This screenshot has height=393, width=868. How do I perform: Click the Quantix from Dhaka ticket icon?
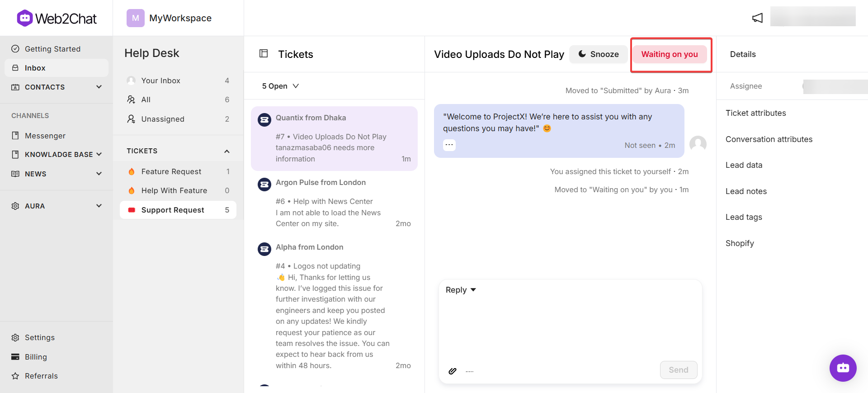(x=264, y=120)
